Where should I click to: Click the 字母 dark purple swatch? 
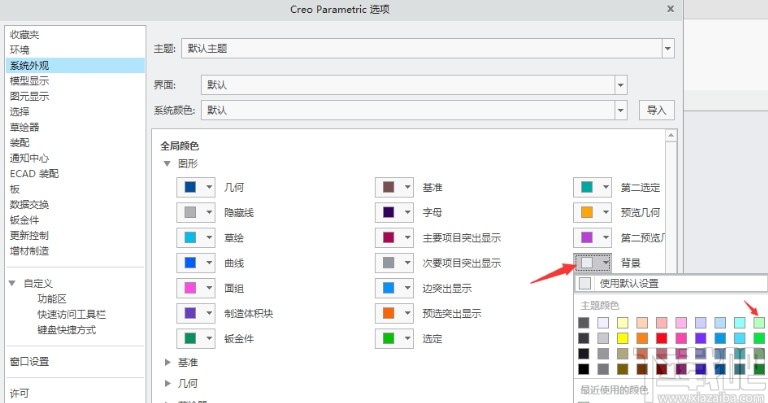click(388, 212)
